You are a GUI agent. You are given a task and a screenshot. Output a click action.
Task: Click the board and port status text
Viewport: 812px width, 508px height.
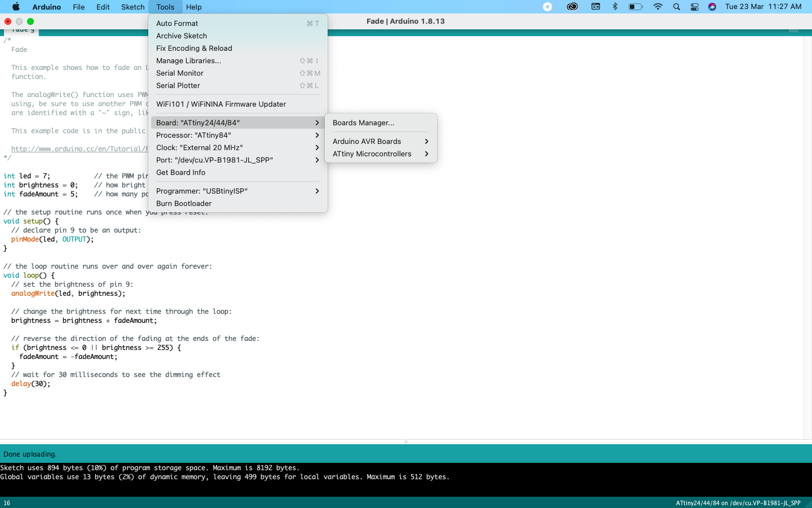pyautogui.click(x=738, y=503)
